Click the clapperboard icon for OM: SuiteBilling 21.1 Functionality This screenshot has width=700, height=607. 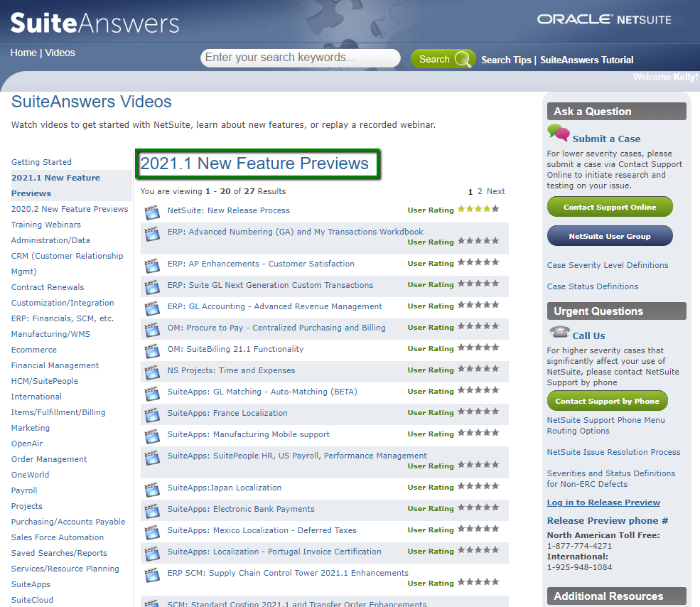151,350
